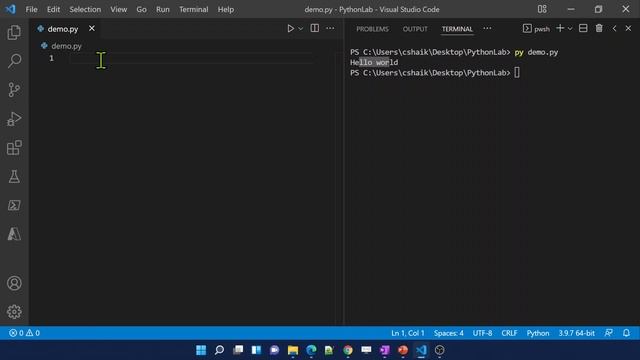640x360 pixels.
Task: Open the Windows Start button
Action: [201, 350]
